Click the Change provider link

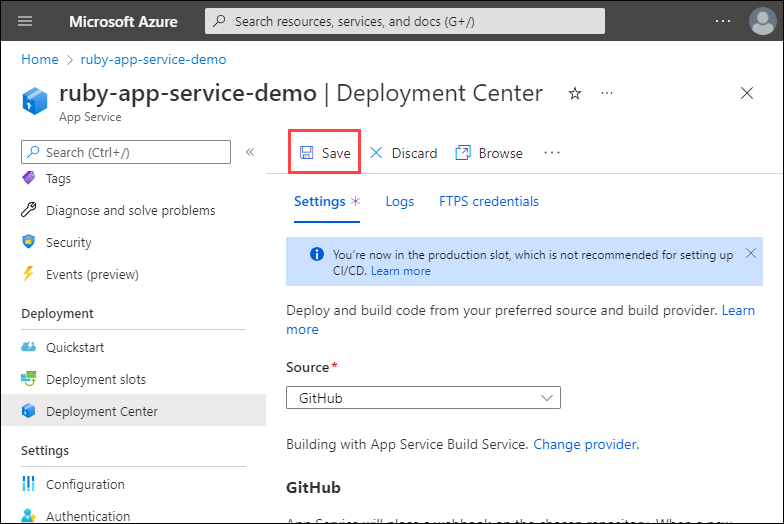pyautogui.click(x=585, y=444)
